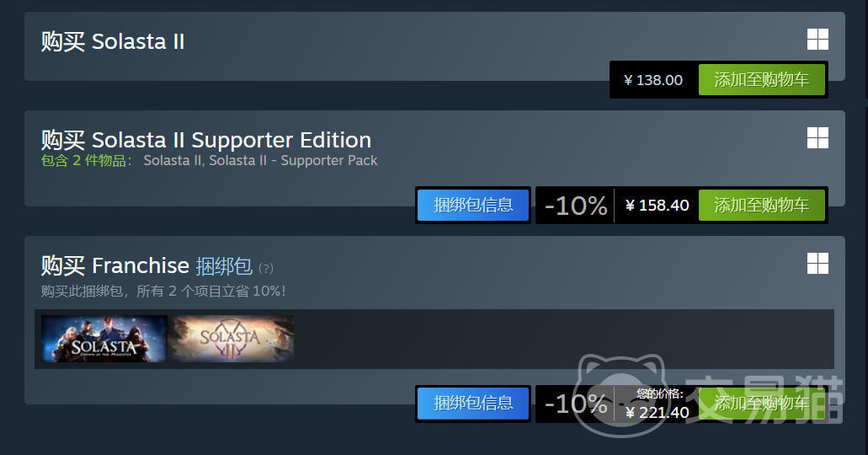Screen dimensions: 868x455
Task: Click the 包含 2 件物品 label
Action: (87, 161)
